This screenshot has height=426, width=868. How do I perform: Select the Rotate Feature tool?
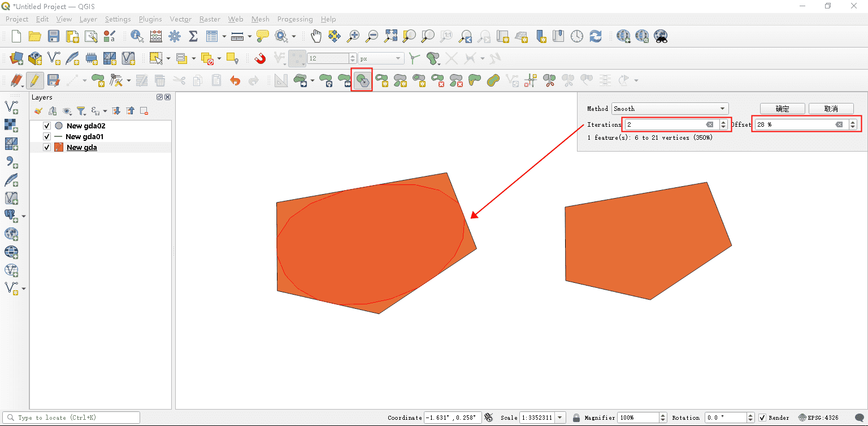(x=325, y=80)
